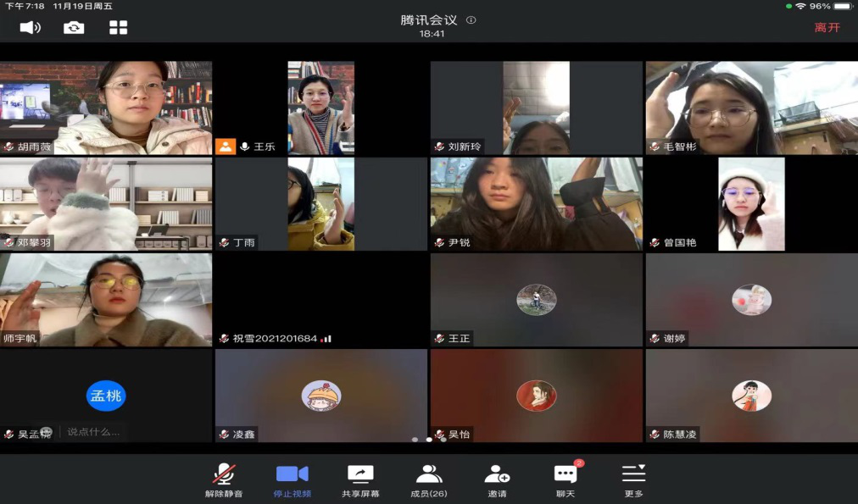Leave meeting via 离开 button
Image resolution: width=858 pixels, height=504 pixels.
(827, 27)
